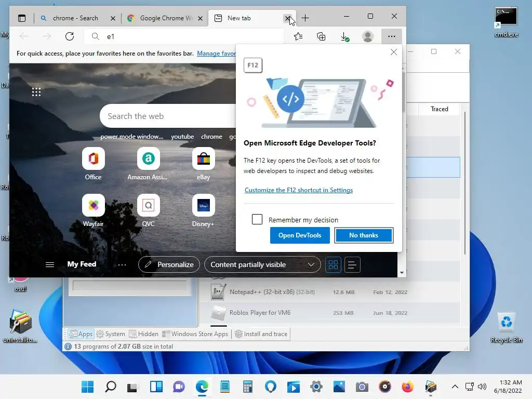Open the apps grid launcher icon
The image size is (532, 399).
click(x=36, y=92)
